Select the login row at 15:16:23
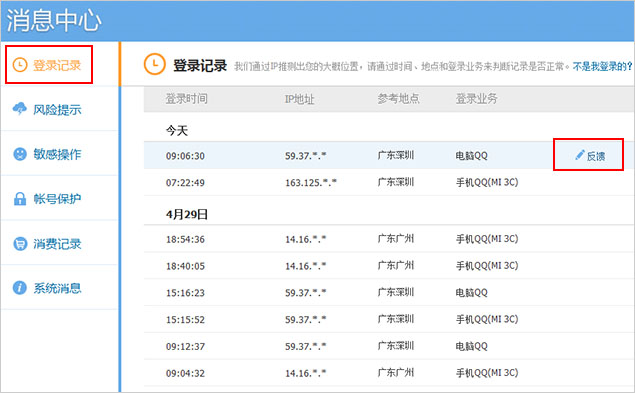This screenshot has width=635, height=393. coord(389,293)
